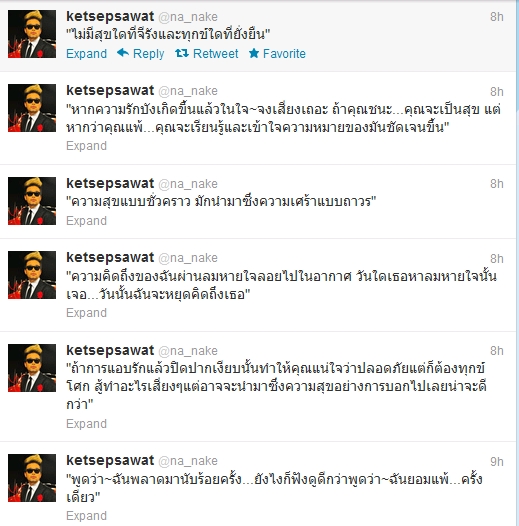
Task: Open ketsepsawat name on the first tweet
Action: (110, 16)
